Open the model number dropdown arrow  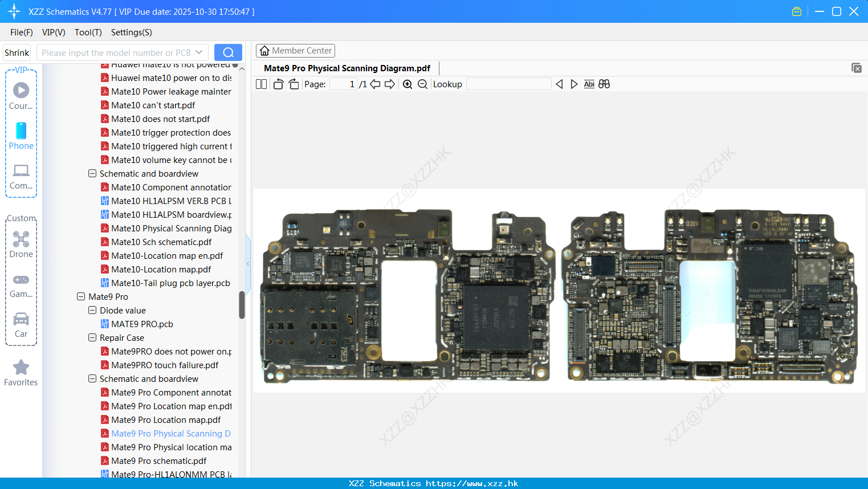point(199,52)
